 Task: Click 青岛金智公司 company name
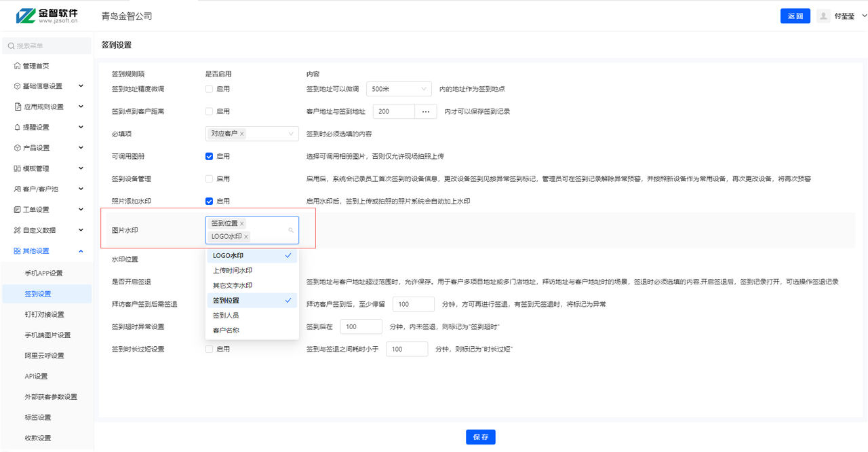pos(127,16)
